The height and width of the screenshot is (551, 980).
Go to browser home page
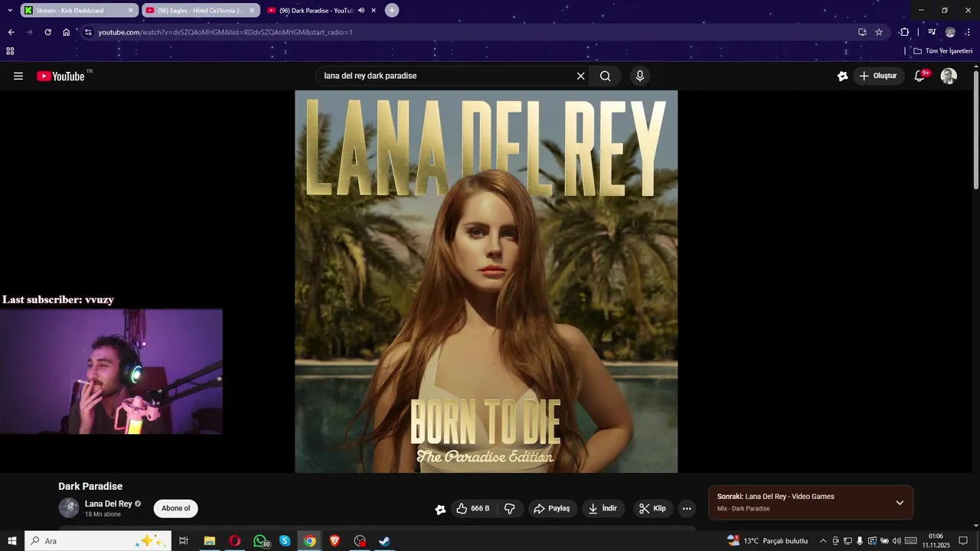(66, 32)
